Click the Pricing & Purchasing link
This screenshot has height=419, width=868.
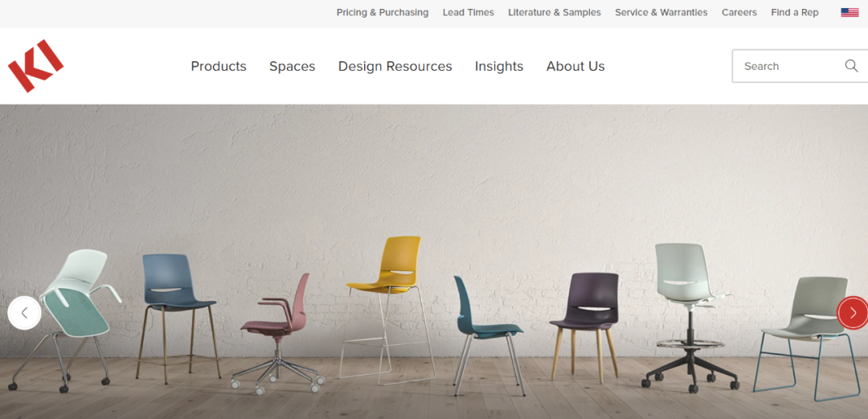pos(383,12)
